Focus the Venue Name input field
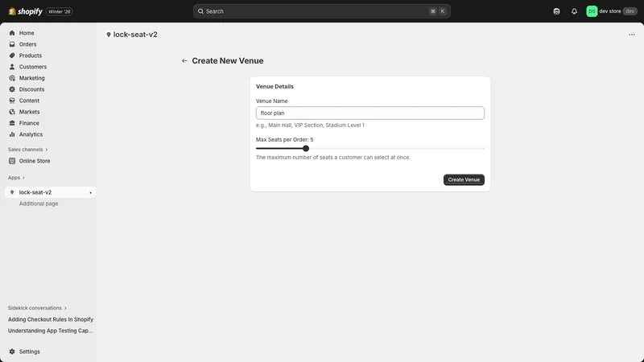This screenshot has height=362, width=644. tap(370, 113)
